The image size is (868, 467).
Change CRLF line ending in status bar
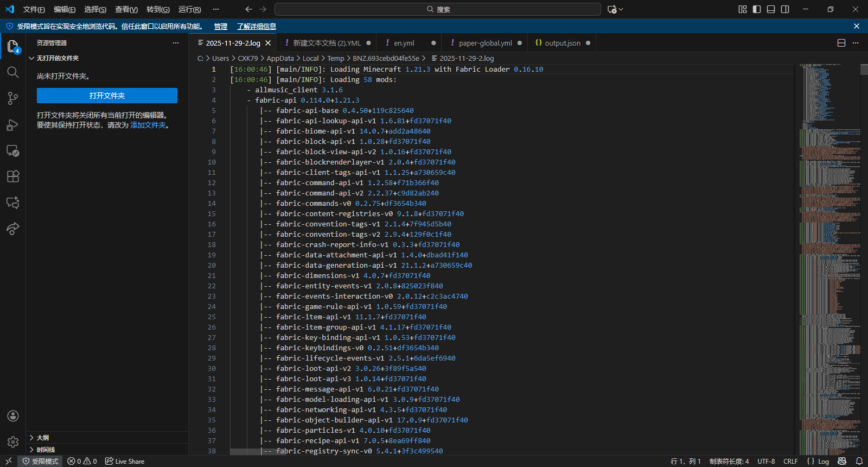click(790, 461)
